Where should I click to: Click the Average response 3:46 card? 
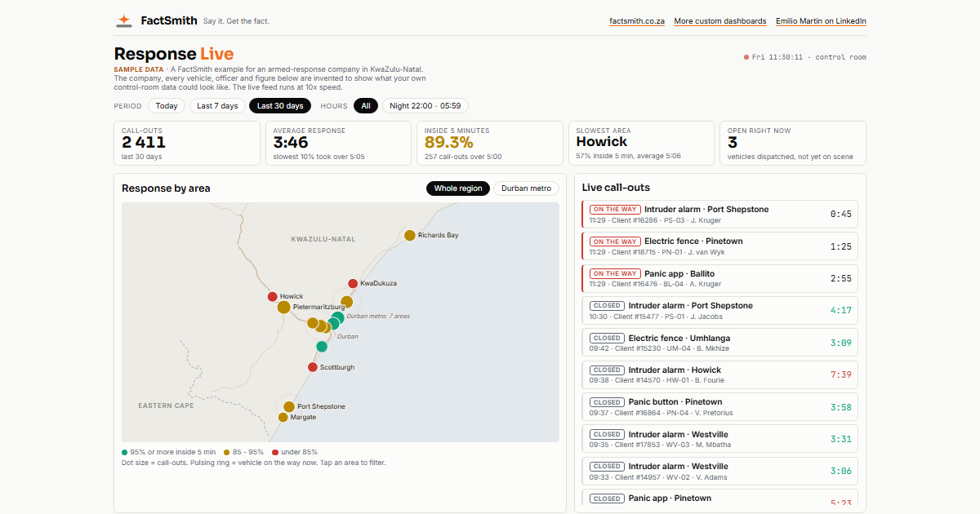pyautogui.click(x=338, y=144)
